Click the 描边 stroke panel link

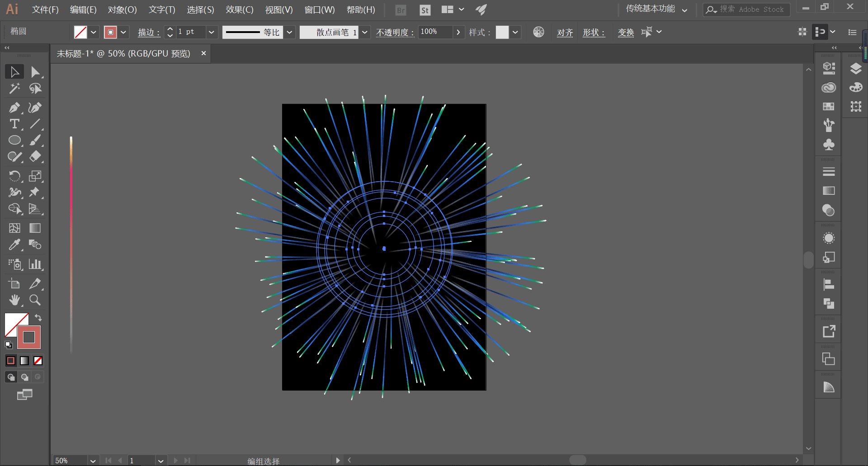[x=149, y=33]
